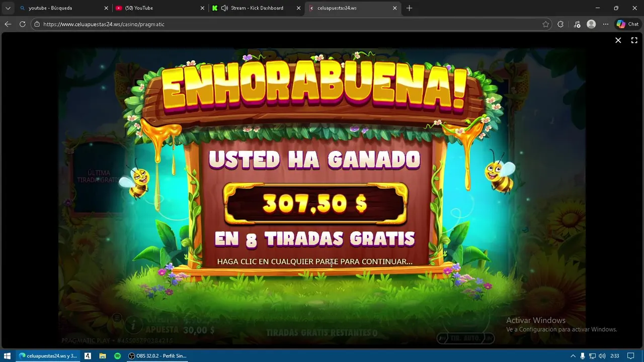This screenshot has width=644, height=362.
Task: Open the browser extensions menu
Action: 560,24
